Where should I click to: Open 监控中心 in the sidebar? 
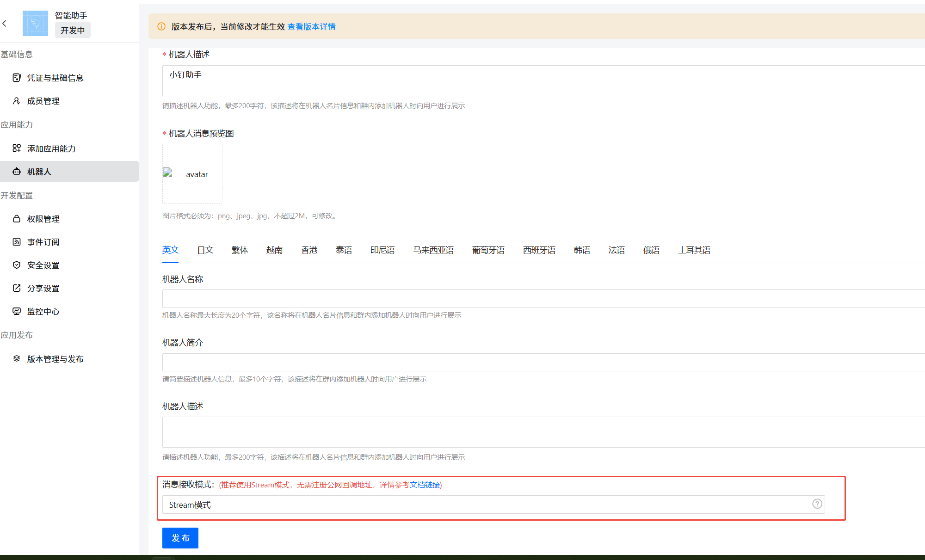point(43,311)
